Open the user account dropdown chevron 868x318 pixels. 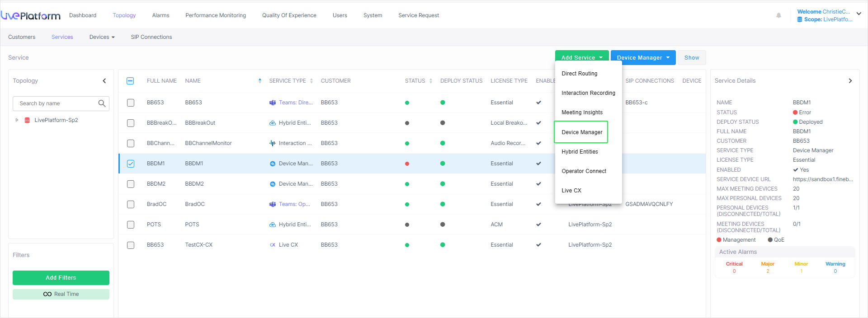pyautogui.click(x=859, y=14)
